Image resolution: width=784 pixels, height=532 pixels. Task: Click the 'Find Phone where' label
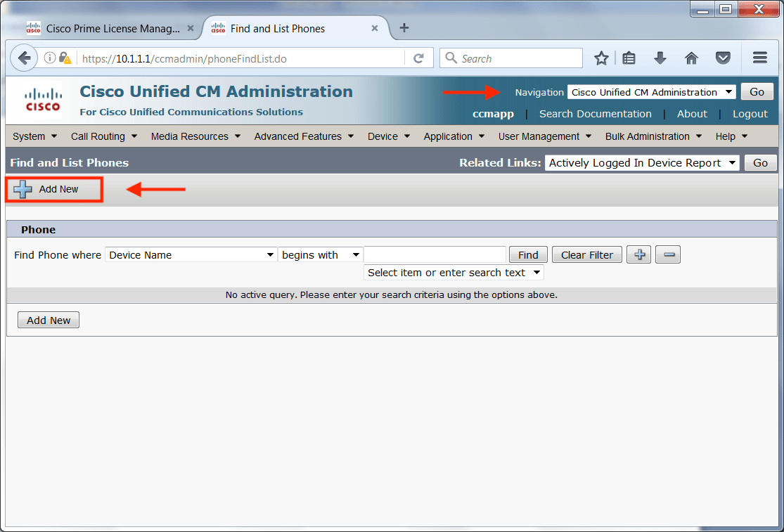tap(58, 255)
